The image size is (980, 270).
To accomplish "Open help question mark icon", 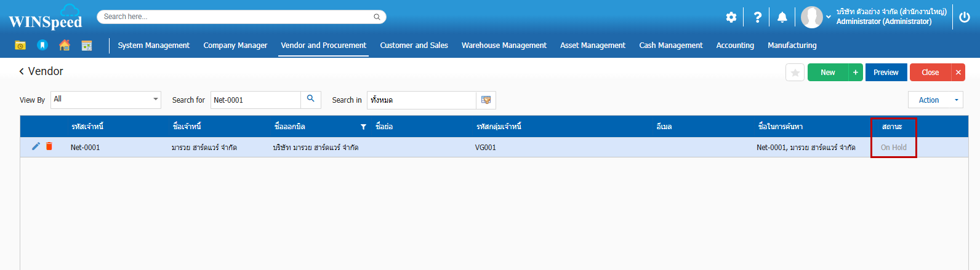I will click(757, 17).
